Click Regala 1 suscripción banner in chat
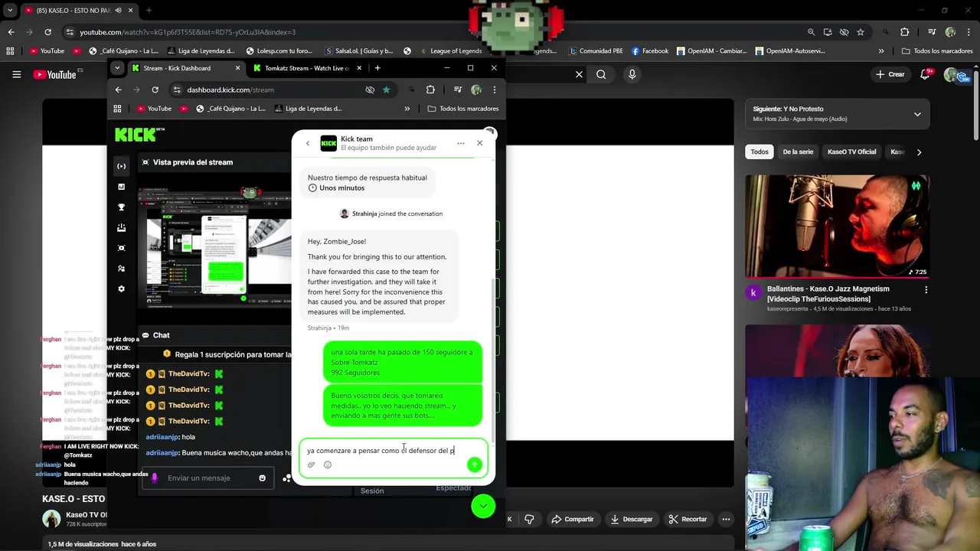980x551 pixels. coord(227,354)
